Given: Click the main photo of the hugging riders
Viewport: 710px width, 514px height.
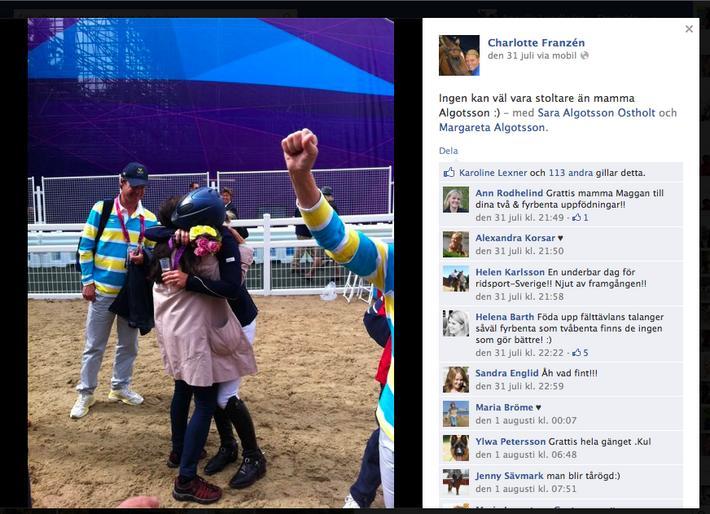Looking at the screenshot, I should [x=211, y=263].
